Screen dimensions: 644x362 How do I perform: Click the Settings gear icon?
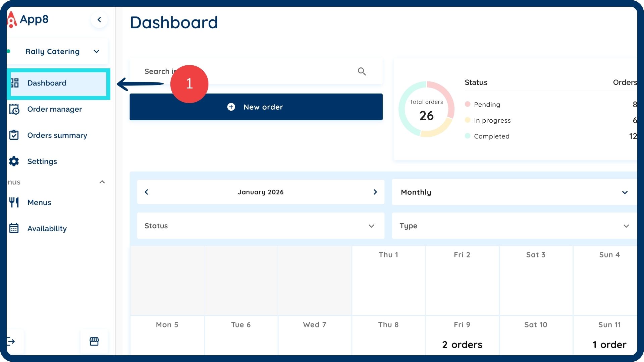click(x=14, y=161)
